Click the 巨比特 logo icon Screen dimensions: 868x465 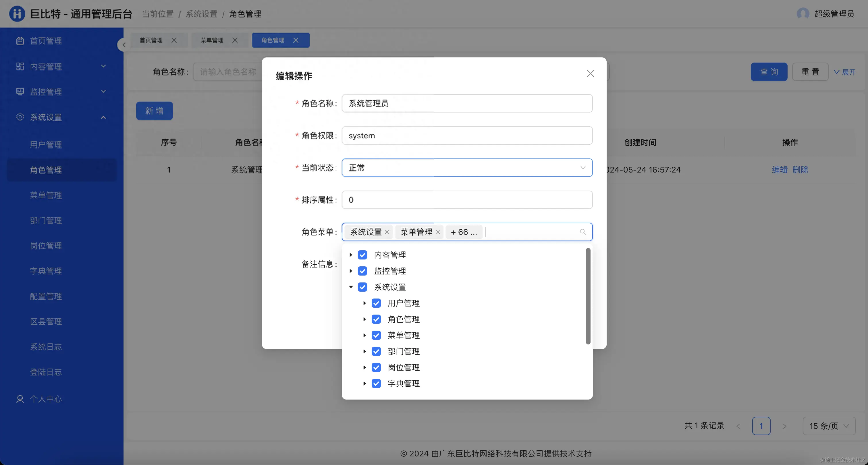click(x=17, y=14)
